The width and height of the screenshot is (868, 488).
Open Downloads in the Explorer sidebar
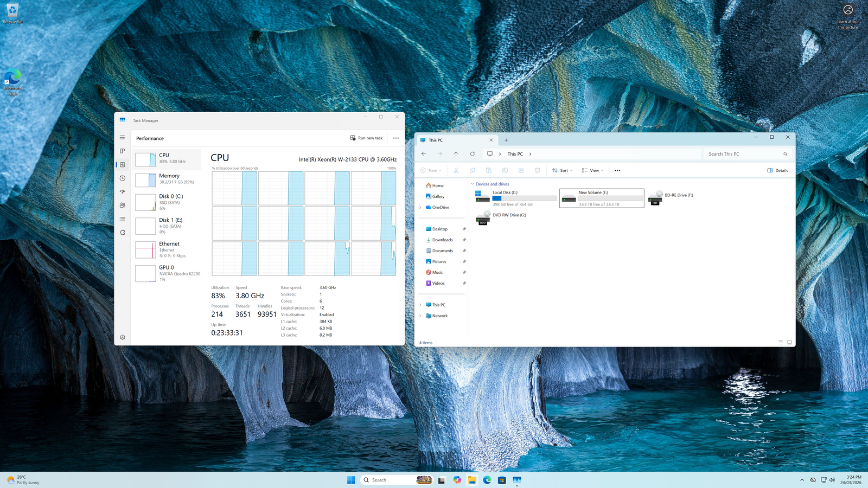click(x=442, y=240)
